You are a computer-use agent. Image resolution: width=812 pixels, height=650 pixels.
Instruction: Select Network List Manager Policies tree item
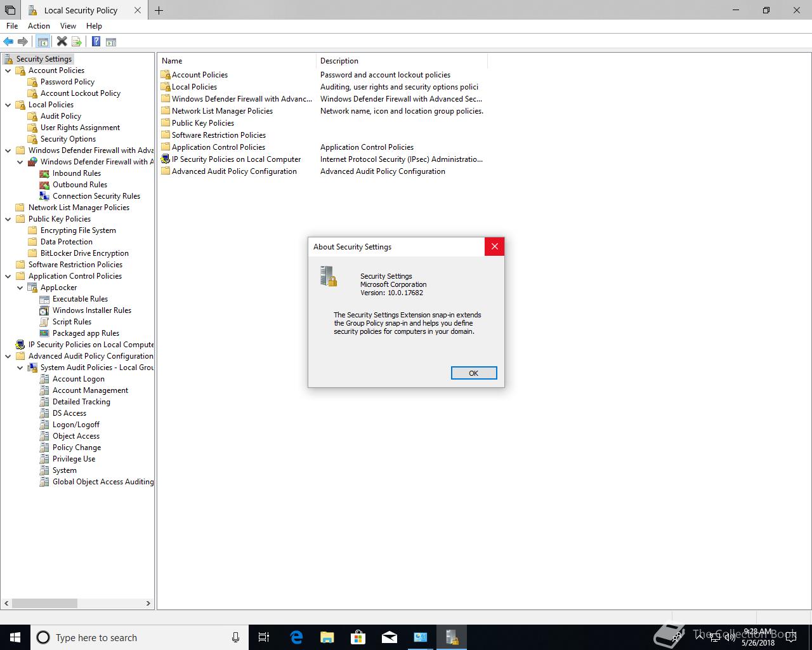pos(79,208)
